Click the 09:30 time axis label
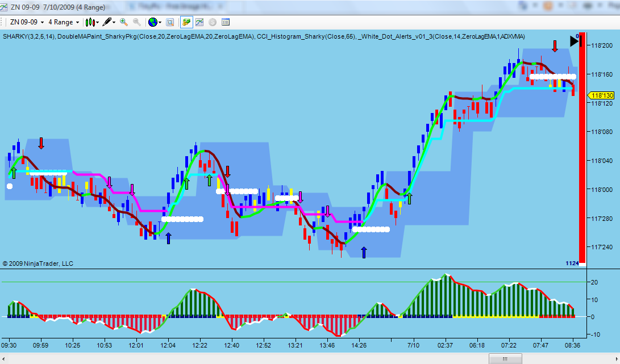This screenshot has height=364, width=620. 9,345
